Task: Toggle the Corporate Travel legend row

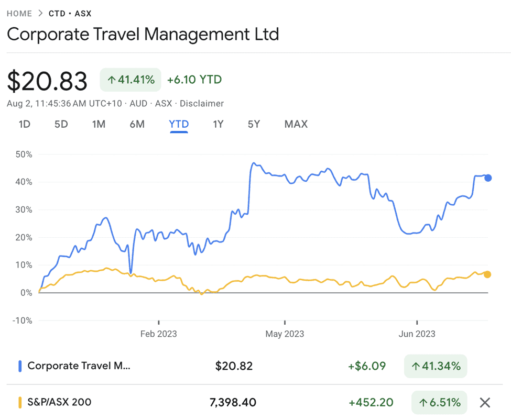Action: [x=79, y=366]
